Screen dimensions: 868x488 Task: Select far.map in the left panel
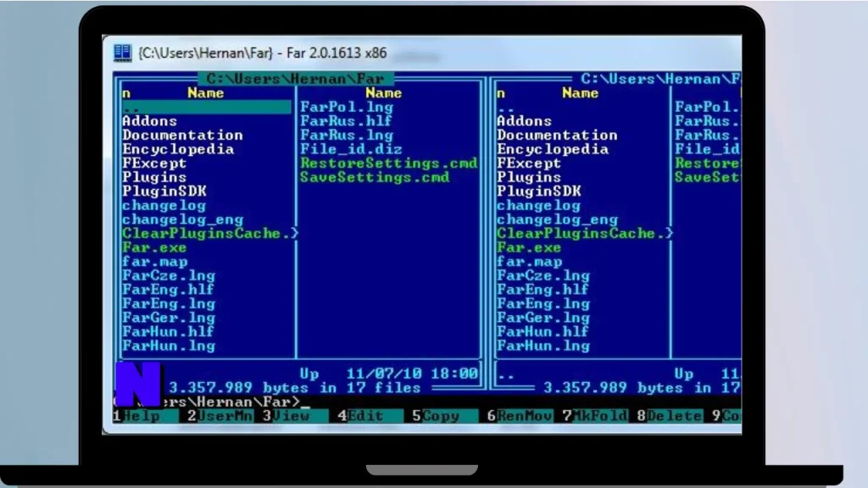point(155,262)
